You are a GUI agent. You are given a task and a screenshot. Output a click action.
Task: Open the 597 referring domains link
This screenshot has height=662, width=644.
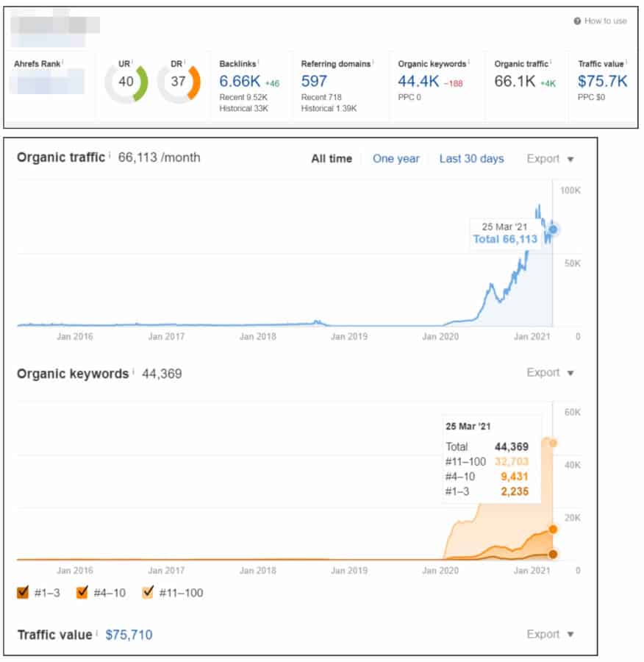pyautogui.click(x=313, y=81)
